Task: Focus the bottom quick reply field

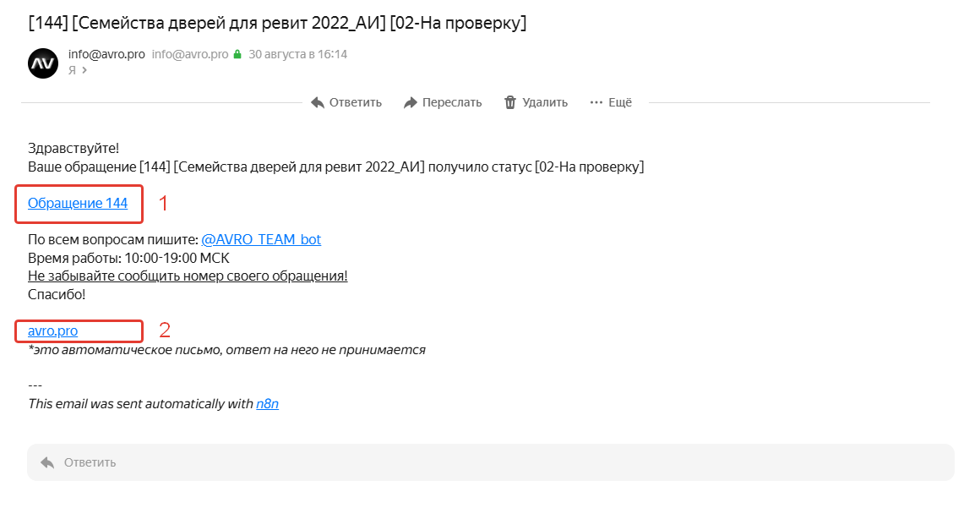Action: click(490, 462)
